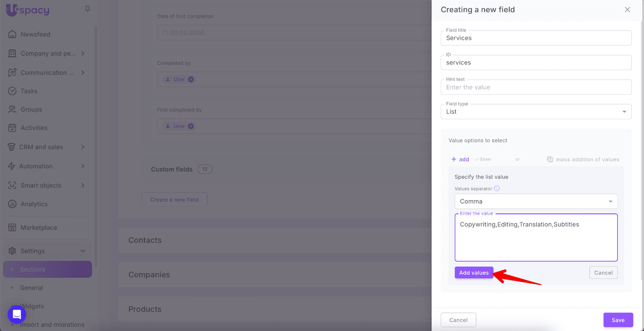Open Newsfeed from the sidebar
The image size is (644, 331).
(x=35, y=34)
